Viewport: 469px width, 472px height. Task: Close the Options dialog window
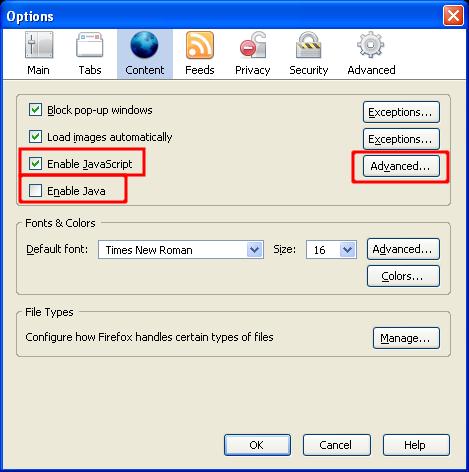point(453,16)
